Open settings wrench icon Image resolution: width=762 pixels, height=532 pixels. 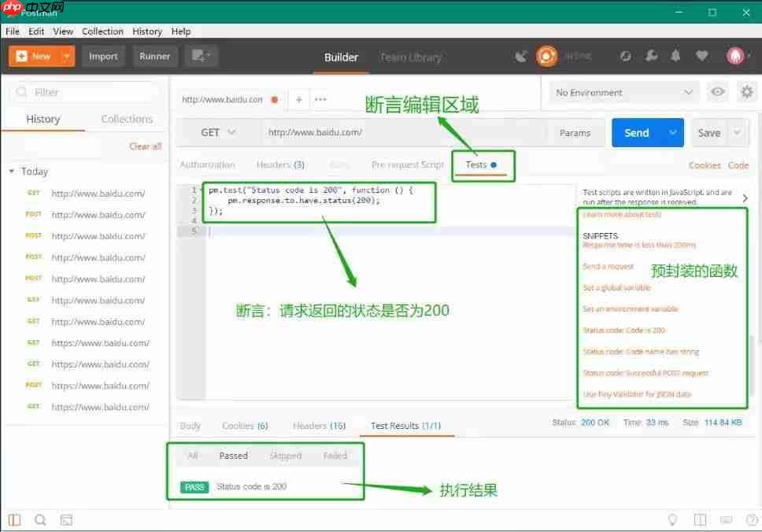pos(651,57)
